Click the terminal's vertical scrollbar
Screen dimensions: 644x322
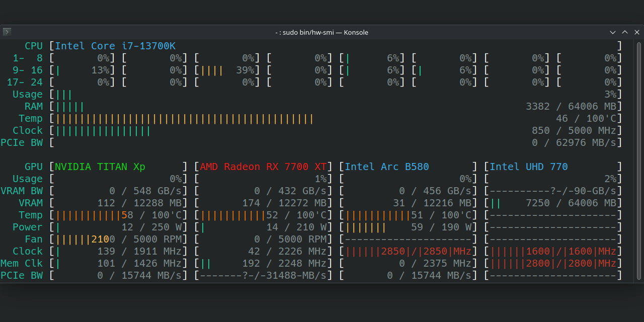point(639,160)
